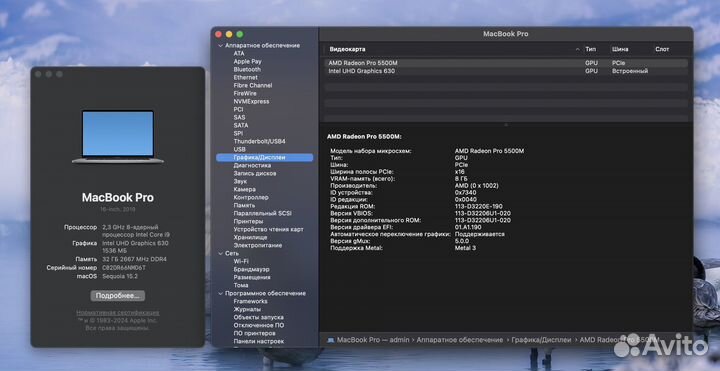
Task: Select SAS in the sidebar
Action: [239, 117]
